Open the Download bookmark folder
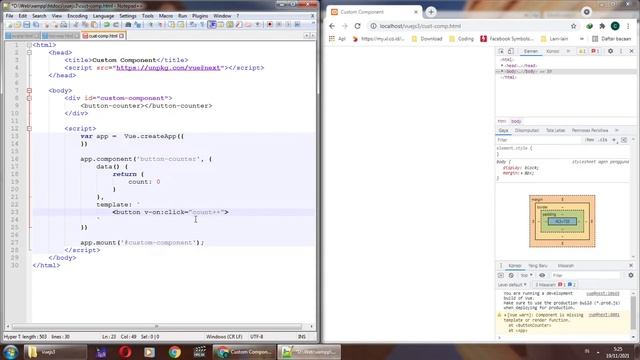 click(427, 39)
